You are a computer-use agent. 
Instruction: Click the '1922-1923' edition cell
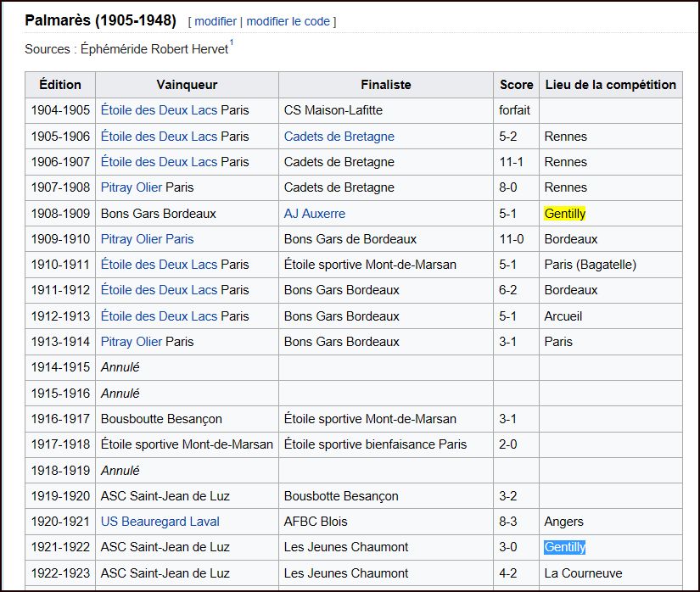tap(60, 572)
